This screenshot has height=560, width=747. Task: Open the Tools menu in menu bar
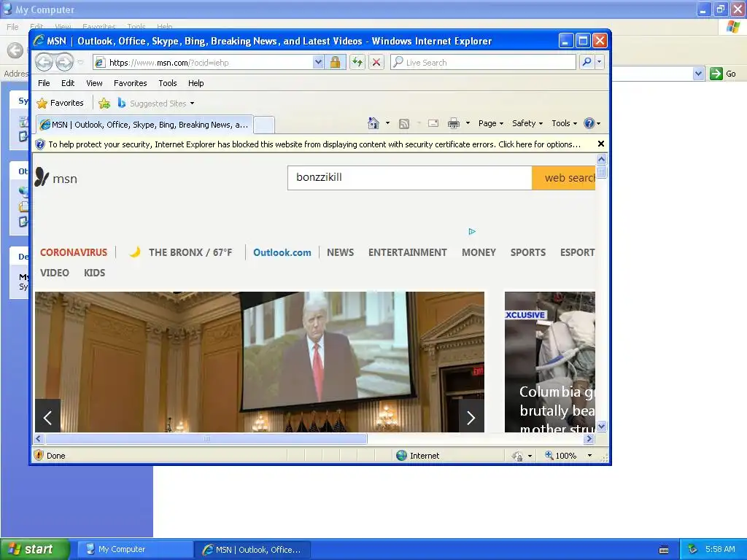click(168, 83)
